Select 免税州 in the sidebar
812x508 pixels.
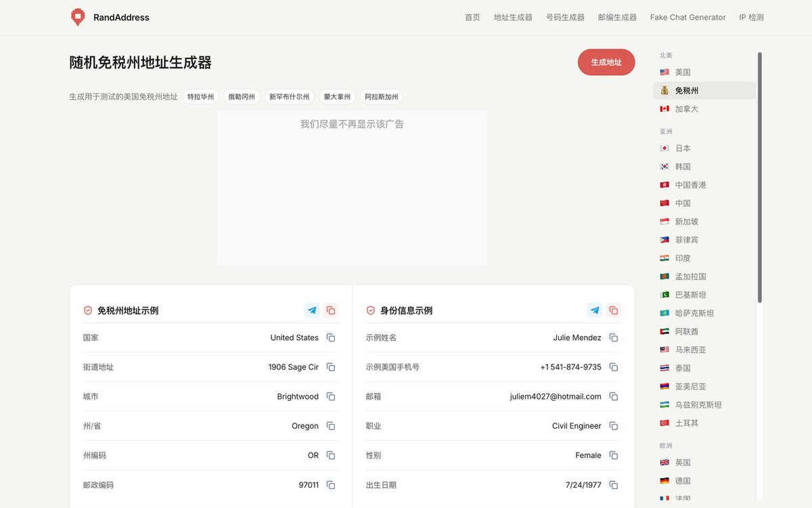[704, 90]
